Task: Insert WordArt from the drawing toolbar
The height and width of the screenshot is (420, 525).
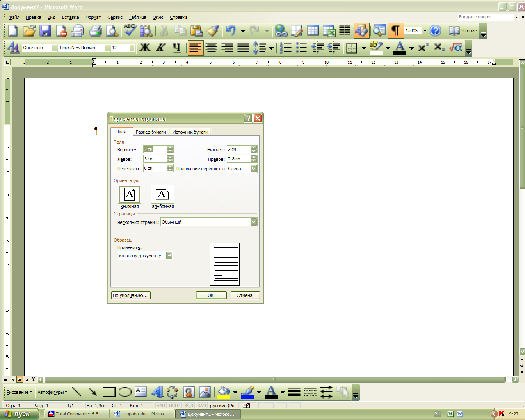Action: [157, 392]
